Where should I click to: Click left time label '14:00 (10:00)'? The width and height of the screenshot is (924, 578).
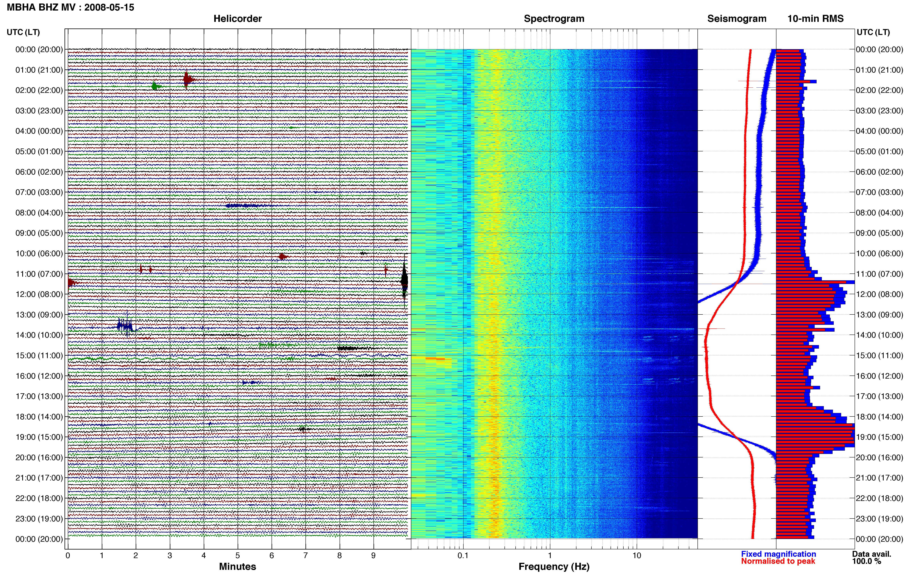pyautogui.click(x=39, y=335)
